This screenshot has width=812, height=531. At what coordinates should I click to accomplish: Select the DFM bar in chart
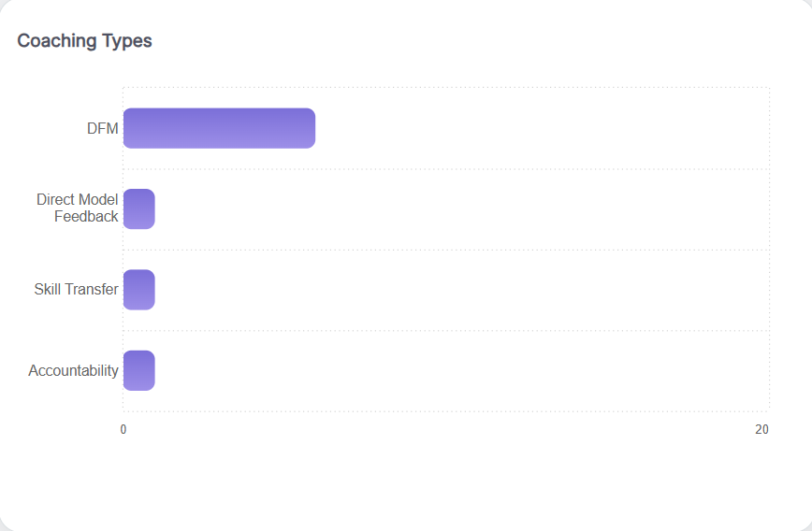tap(219, 128)
